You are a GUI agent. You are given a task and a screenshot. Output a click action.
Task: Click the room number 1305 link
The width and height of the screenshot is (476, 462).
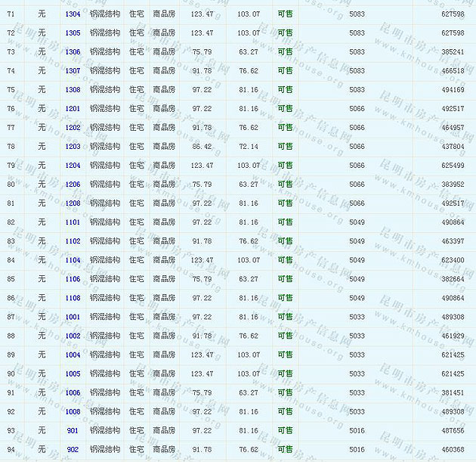[x=73, y=33]
